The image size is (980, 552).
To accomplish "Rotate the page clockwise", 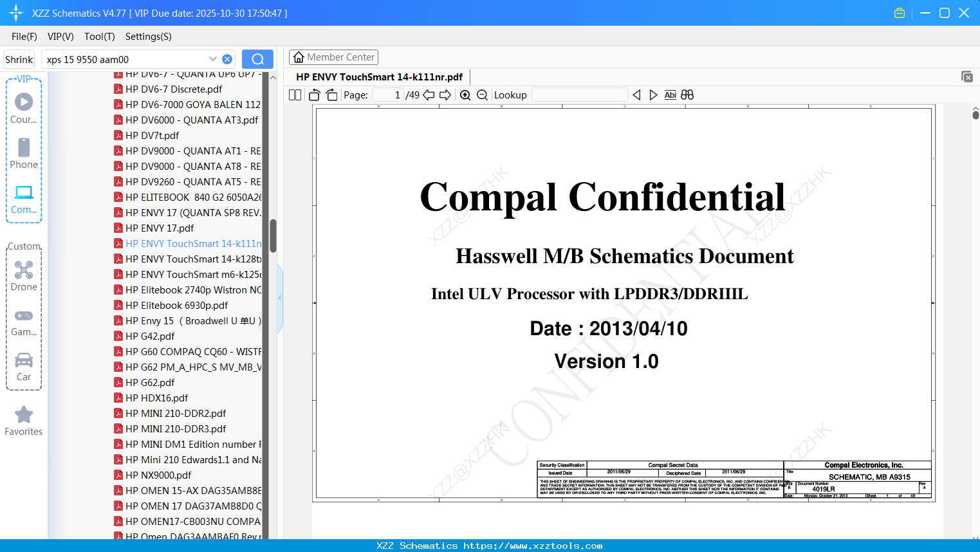I will coord(331,95).
